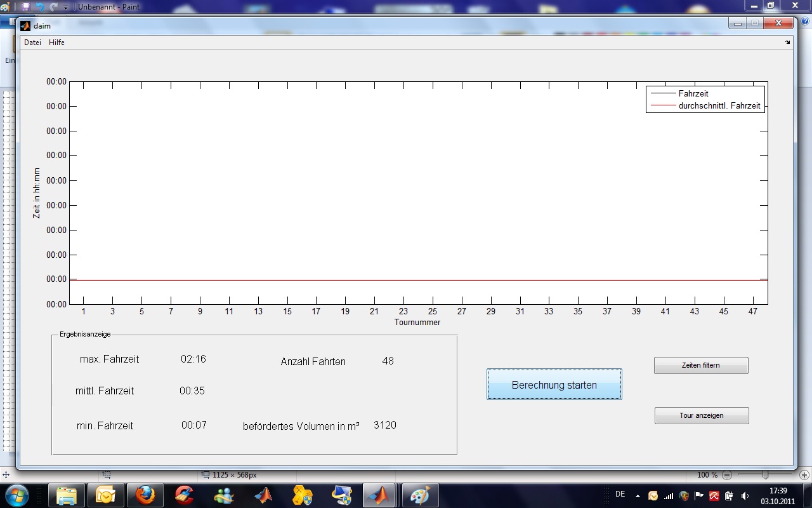Screen dimensions: 812x508
Task: Launch Firefox from the taskbar
Action: 145,495
